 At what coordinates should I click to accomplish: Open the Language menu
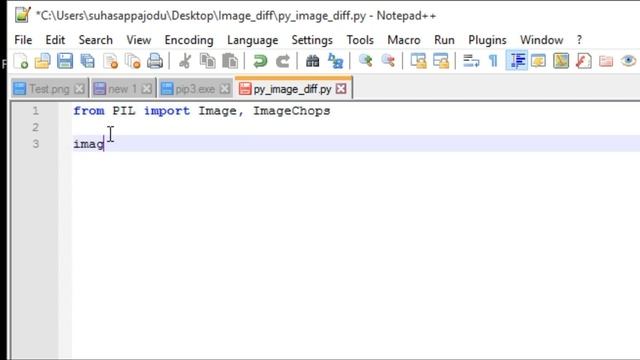click(x=253, y=40)
